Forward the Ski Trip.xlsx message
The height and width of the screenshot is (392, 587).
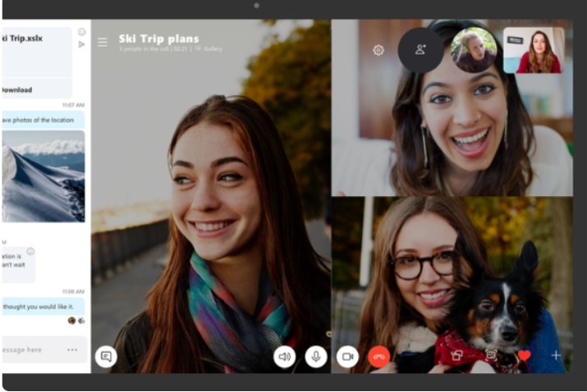tap(81, 44)
